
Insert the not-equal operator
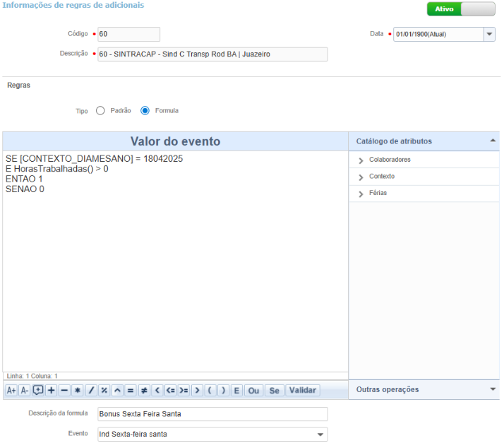tap(144, 390)
